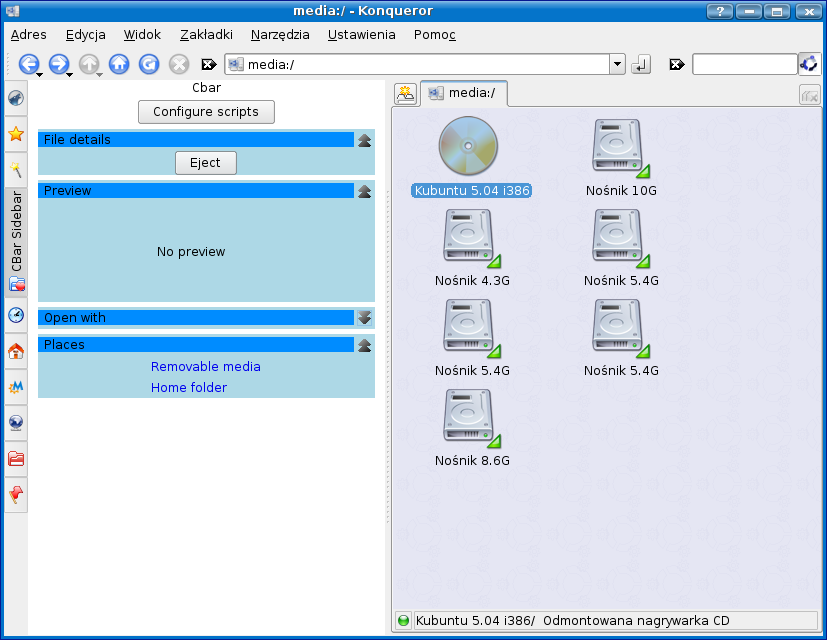This screenshot has height=640, width=827.
Task: Click the search input field in toolbar
Action: 744,64
